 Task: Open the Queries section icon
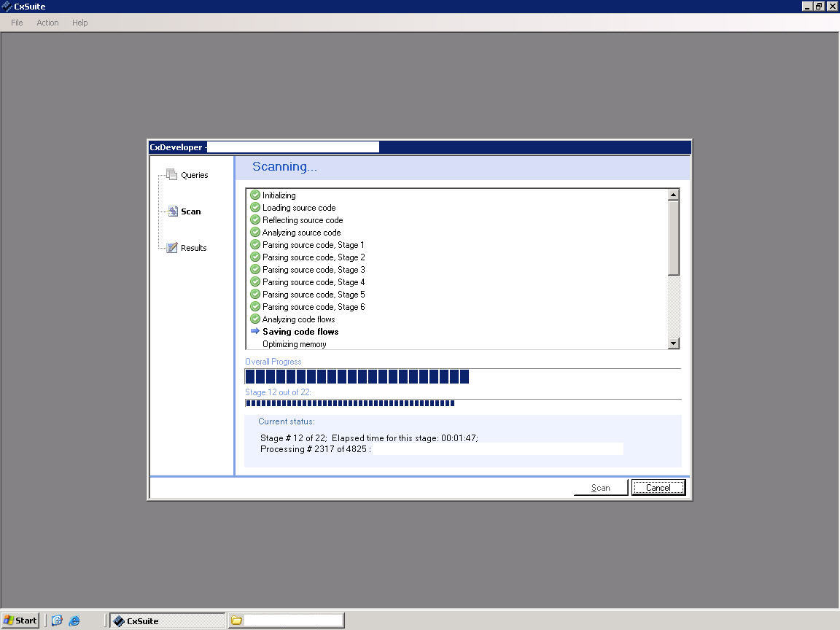click(x=171, y=174)
